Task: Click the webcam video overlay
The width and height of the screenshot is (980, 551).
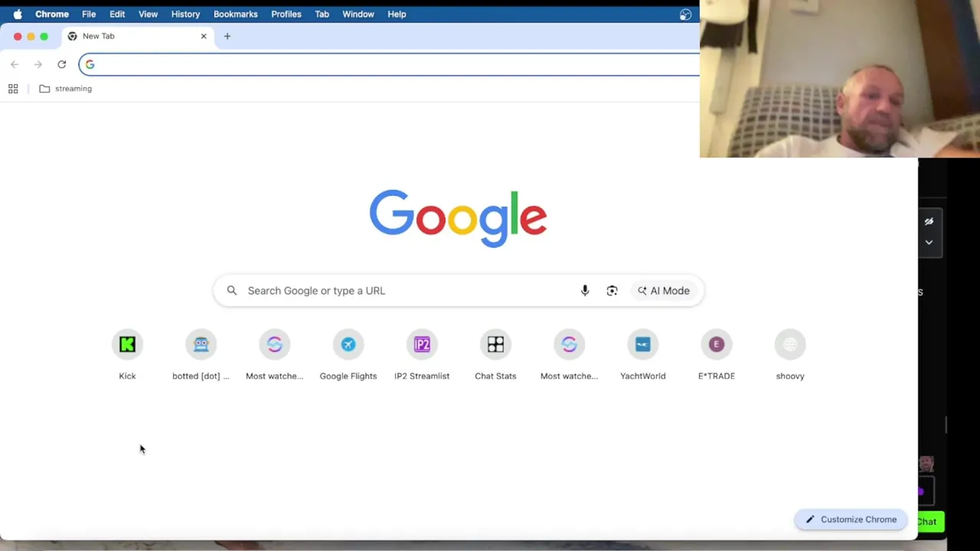Action: click(x=840, y=79)
